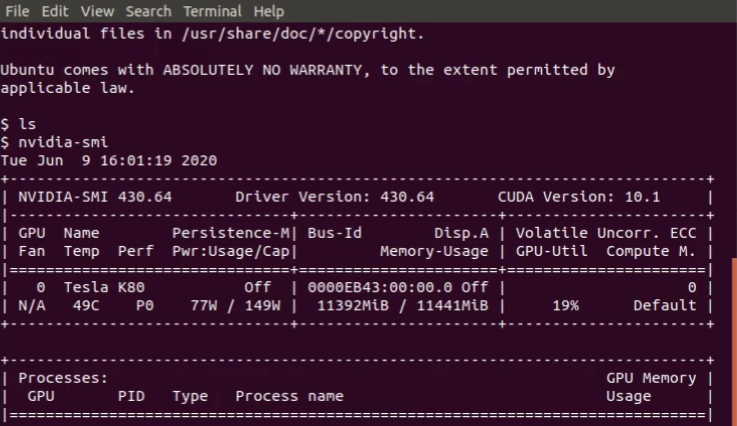Click the '77W / 149W' power usage
Image resolution: width=737 pixels, height=426 pixels.
[x=235, y=305]
